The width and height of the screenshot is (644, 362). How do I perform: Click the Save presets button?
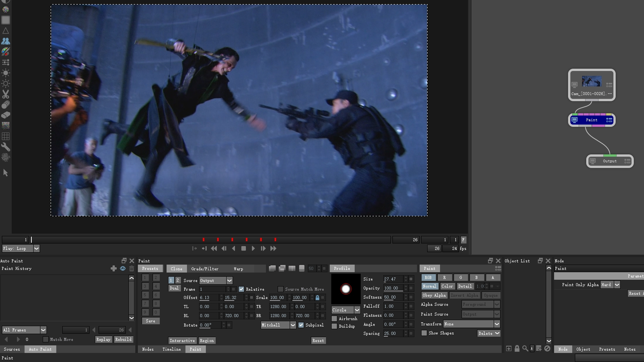(150, 321)
